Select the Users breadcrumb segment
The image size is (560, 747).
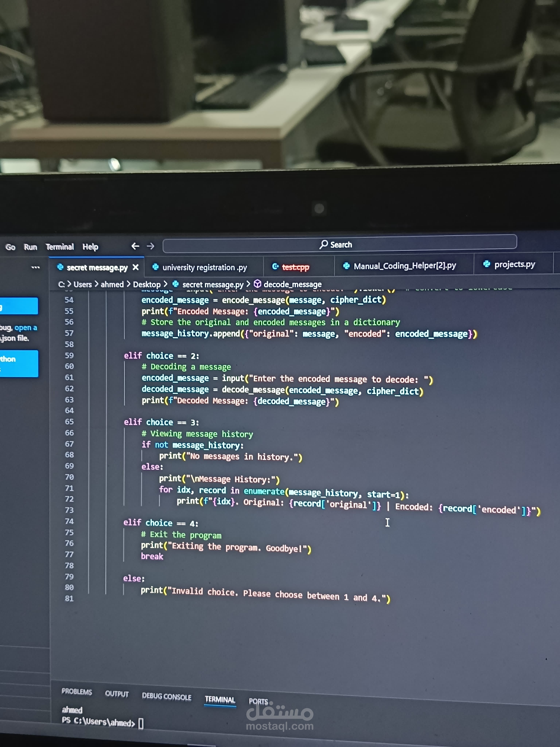(83, 285)
